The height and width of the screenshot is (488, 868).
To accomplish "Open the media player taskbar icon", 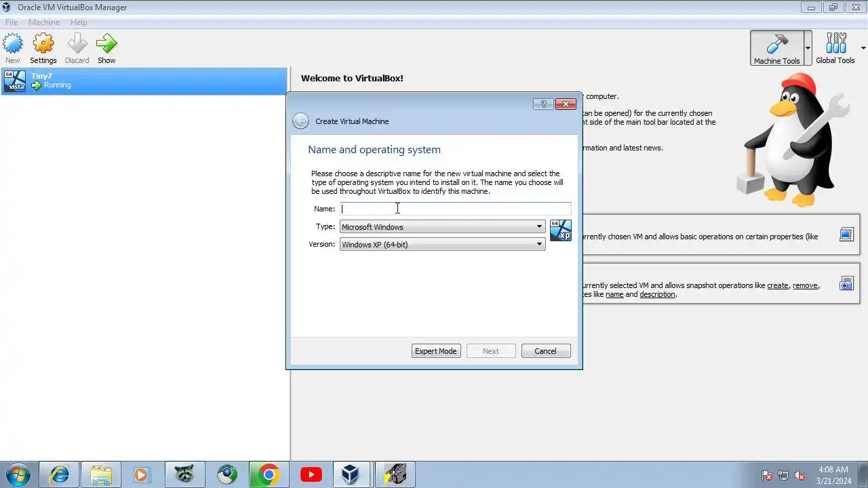I will (x=142, y=474).
